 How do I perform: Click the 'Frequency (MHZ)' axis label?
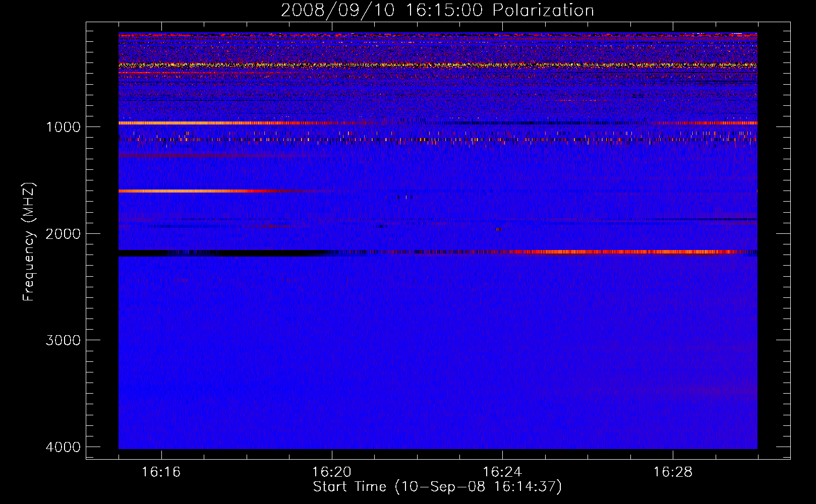pos(29,242)
